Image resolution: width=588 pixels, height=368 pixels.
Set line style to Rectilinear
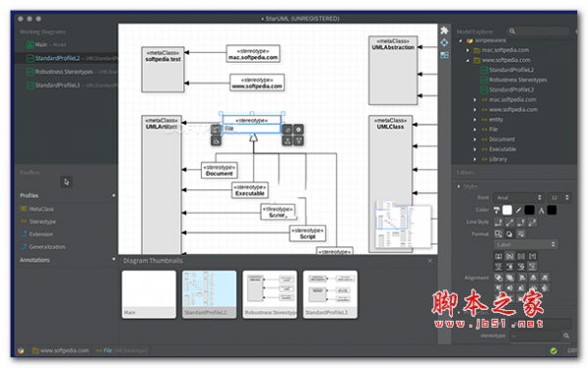(x=498, y=223)
